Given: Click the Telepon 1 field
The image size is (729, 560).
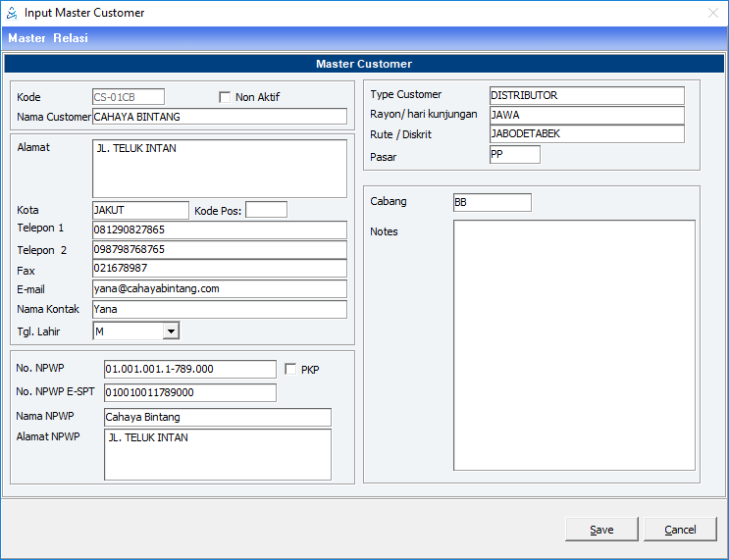Looking at the screenshot, I should pyautogui.click(x=220, y=229).
